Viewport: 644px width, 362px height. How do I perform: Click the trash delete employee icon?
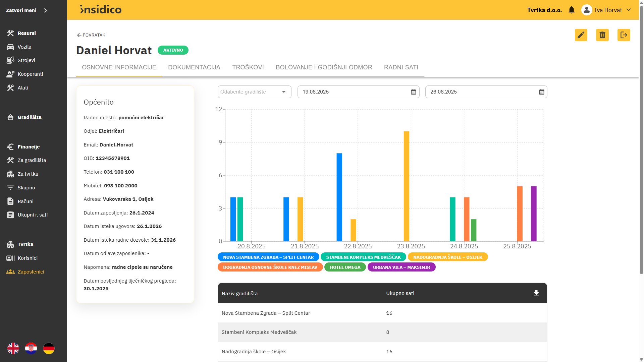pos(602,35)
